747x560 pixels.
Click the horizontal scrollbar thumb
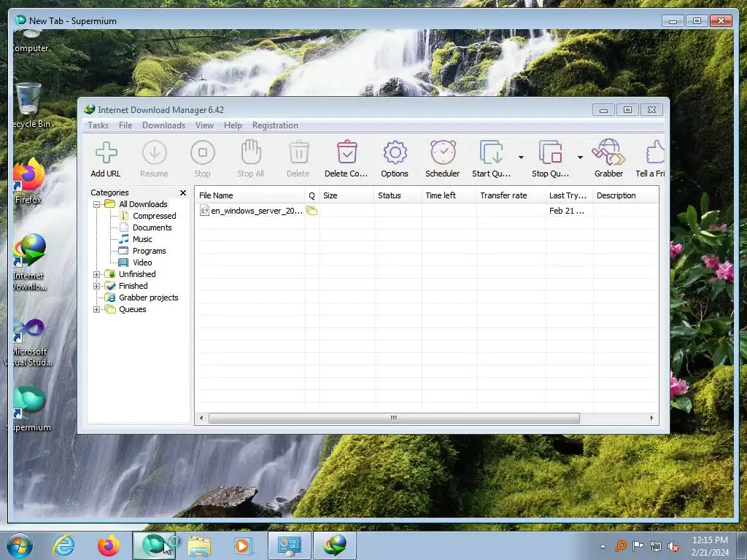tap(394, 418)
